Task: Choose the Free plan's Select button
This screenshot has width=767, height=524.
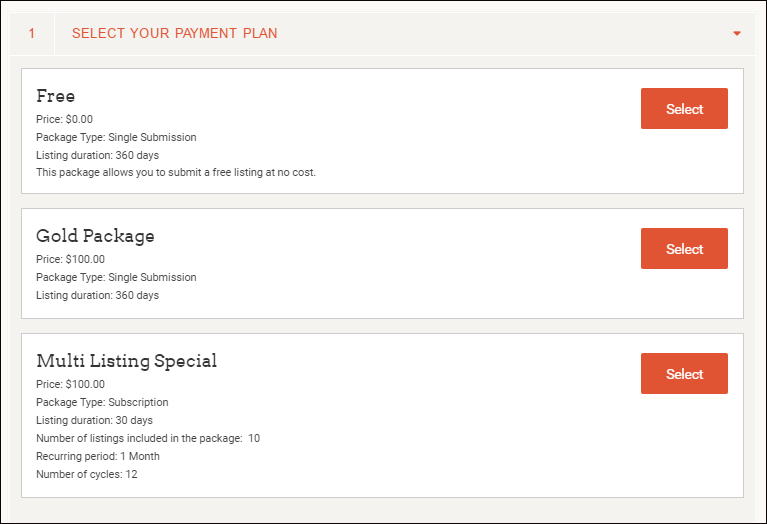Action: click(684, 109)
